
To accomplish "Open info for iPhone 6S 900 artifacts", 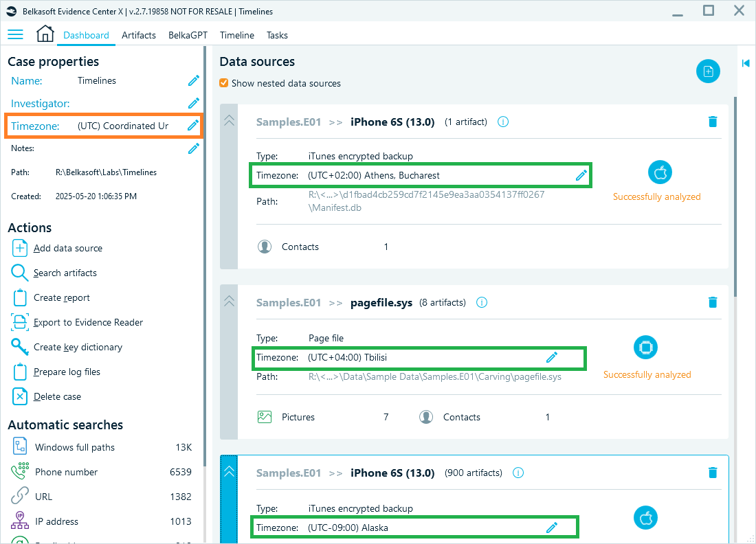I will [518, 473].
